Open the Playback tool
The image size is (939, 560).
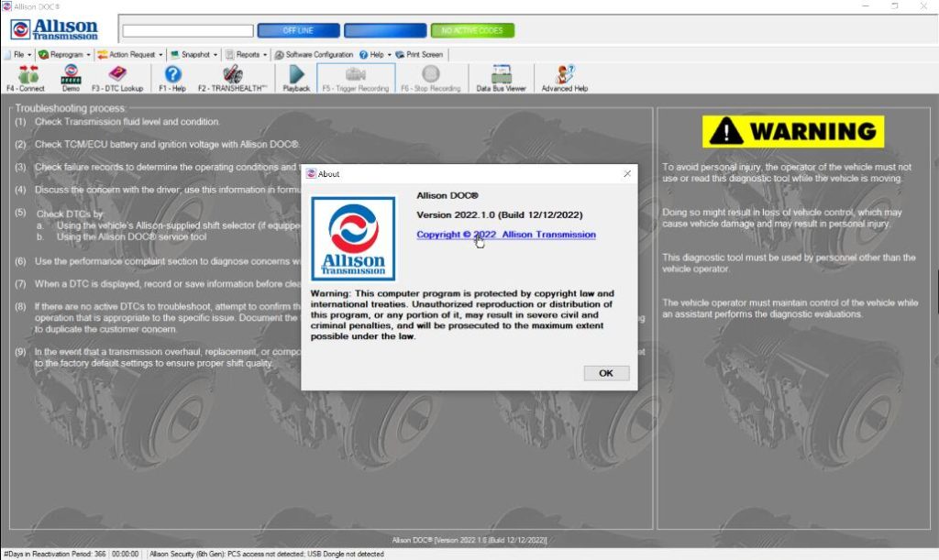tap(297, 79)
